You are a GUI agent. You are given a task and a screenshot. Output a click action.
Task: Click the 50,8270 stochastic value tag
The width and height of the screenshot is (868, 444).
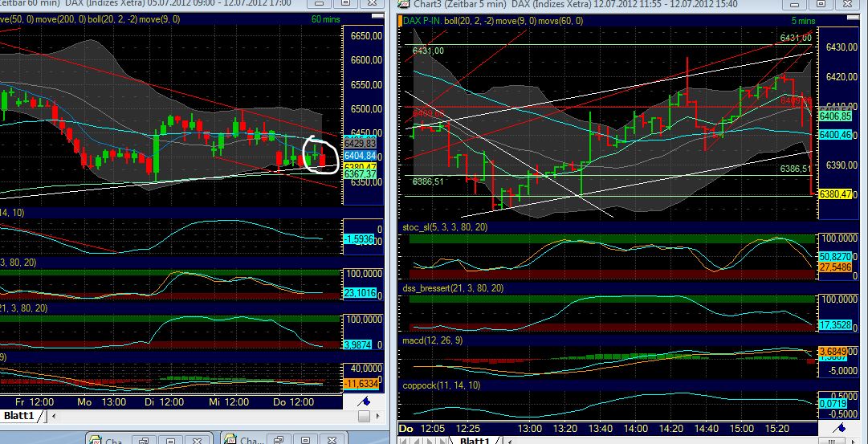pyautogui.click(x=835, y=257)
